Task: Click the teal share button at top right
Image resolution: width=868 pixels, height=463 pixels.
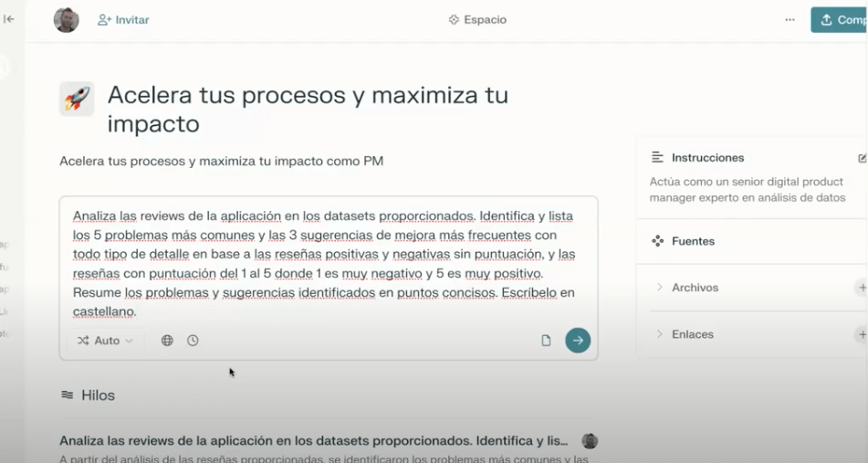Action: tap(838, 20)
